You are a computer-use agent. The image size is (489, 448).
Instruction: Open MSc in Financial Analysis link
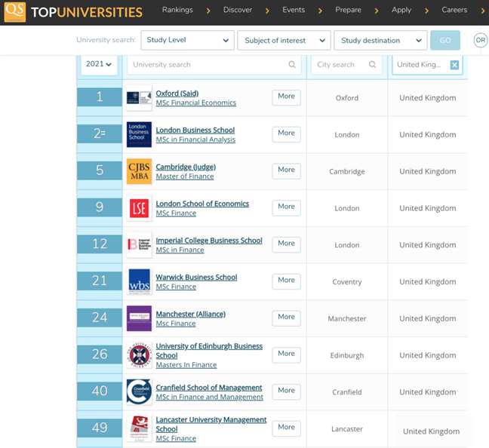(x=195, y=140)
